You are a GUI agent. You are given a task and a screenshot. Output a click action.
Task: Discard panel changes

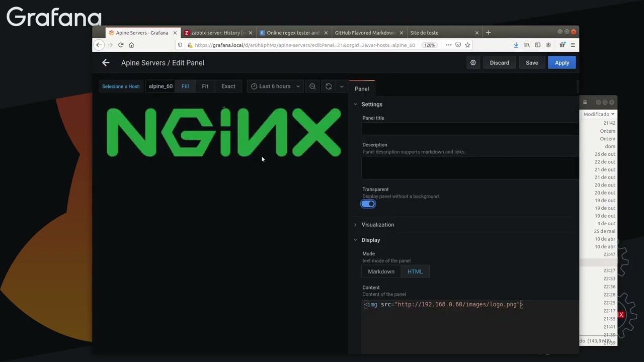pyautogui.click(x=500, y=63)
